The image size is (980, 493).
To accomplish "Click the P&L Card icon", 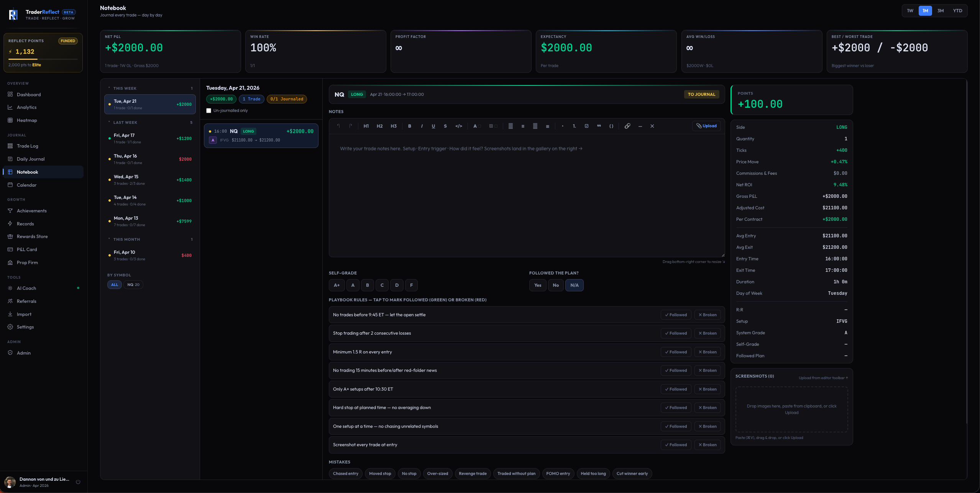I will [10, 250].
